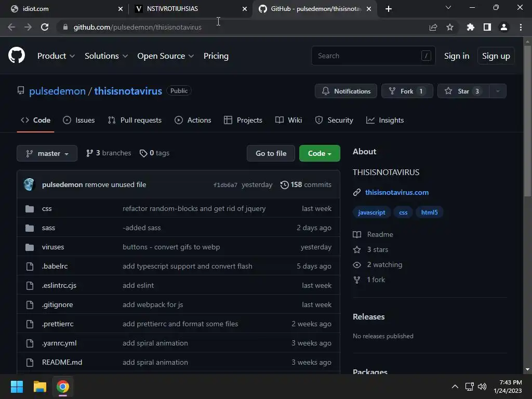Screen dimensions: 532x399
Task: Click Sign in
Action: [457, 56]
